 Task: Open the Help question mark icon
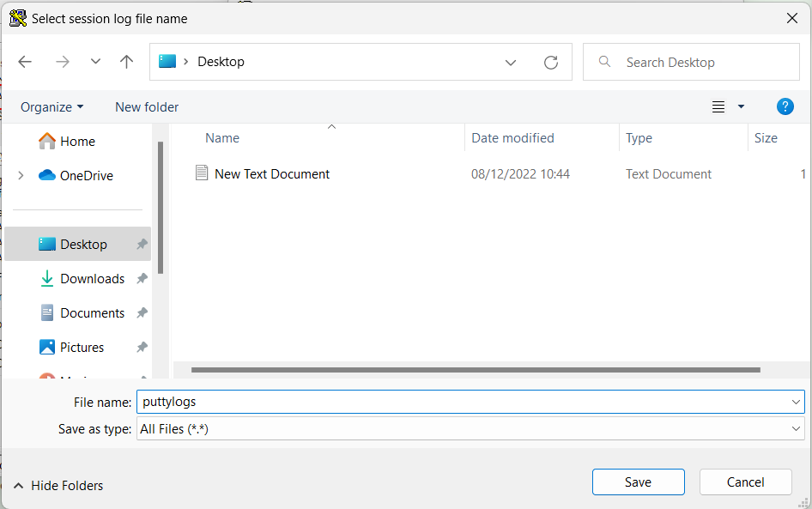coord(785,106)
